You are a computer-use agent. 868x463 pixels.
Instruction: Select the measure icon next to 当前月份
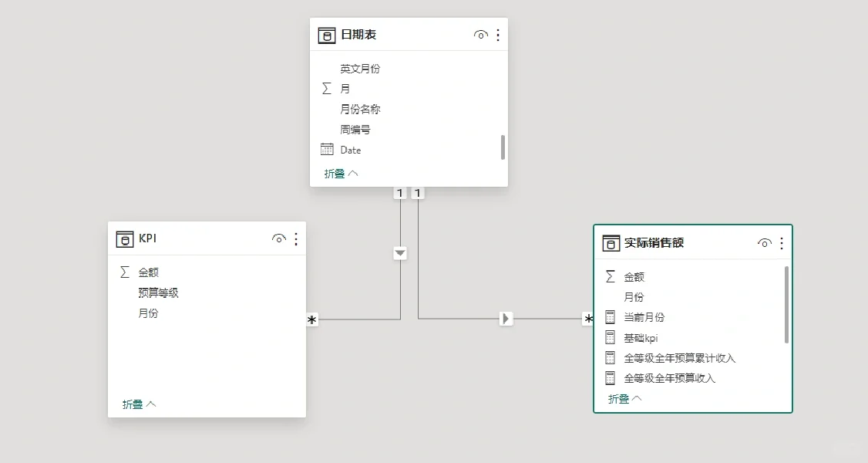(611, 317)
